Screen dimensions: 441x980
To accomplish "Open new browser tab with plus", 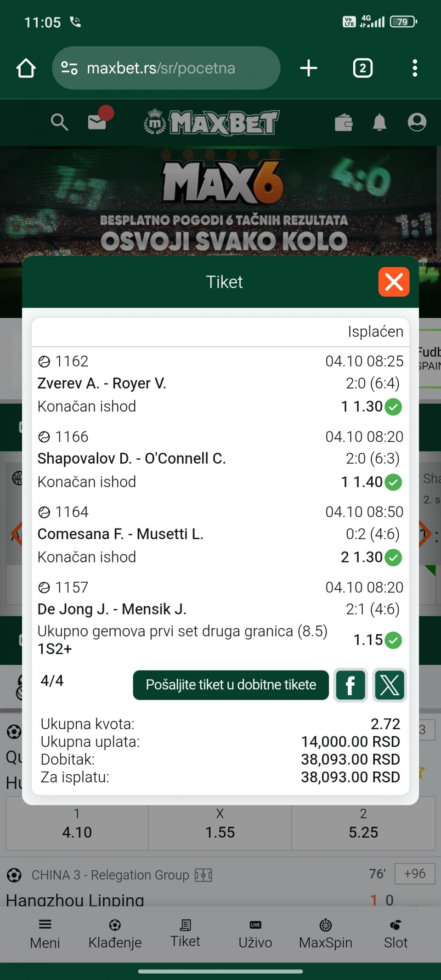I will [309, 68].
